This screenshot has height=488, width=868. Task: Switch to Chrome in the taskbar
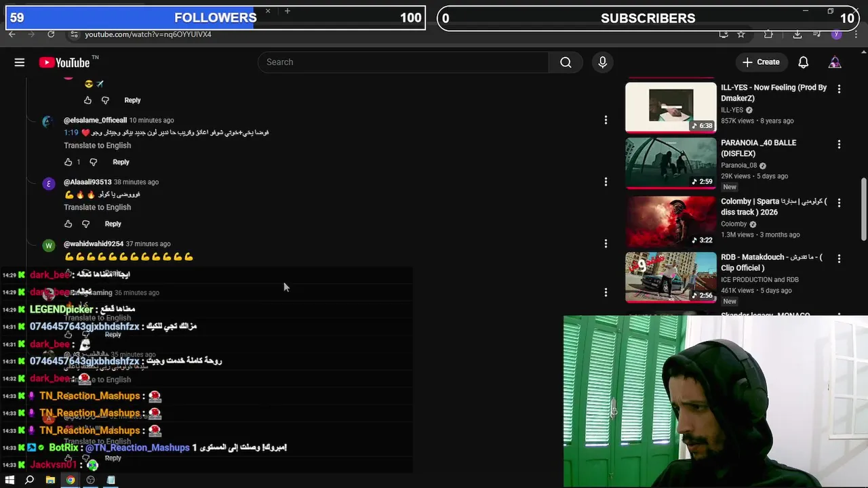pos(71,480)
